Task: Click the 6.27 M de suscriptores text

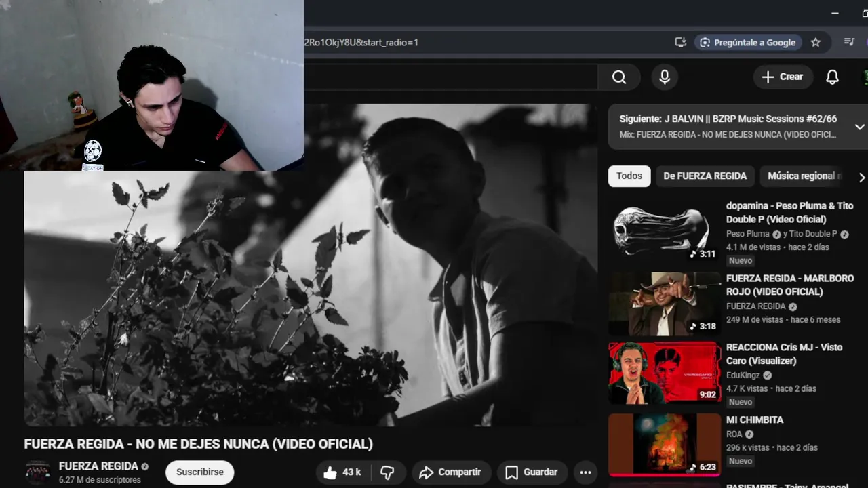Action: click(x=100, y=480)
